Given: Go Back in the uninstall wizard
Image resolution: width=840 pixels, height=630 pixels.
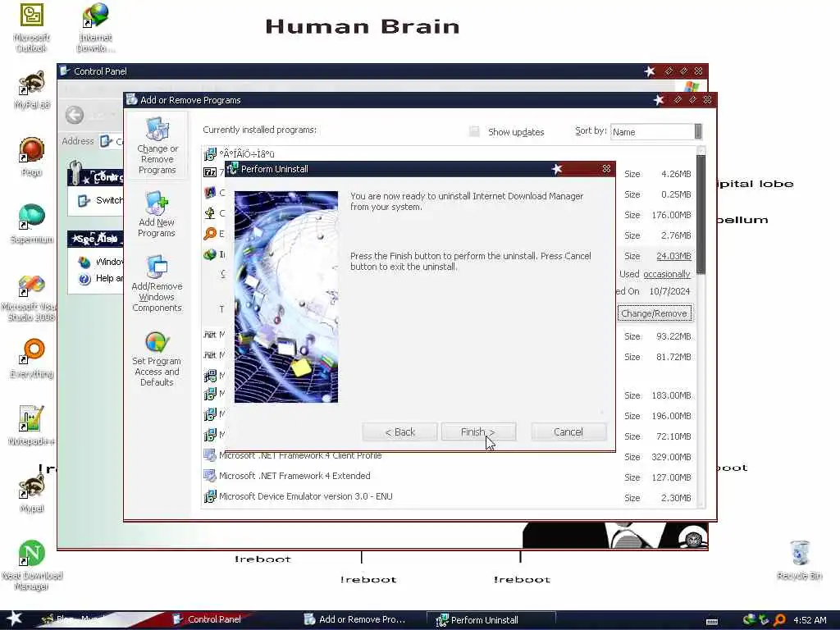Looking at the screenshot, I should point(399,431).
